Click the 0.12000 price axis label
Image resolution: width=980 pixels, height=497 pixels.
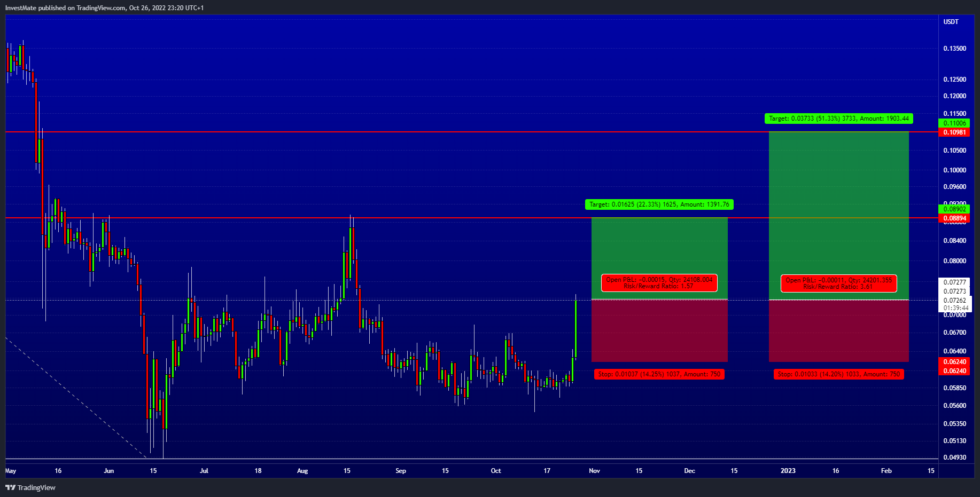[954, 96]
